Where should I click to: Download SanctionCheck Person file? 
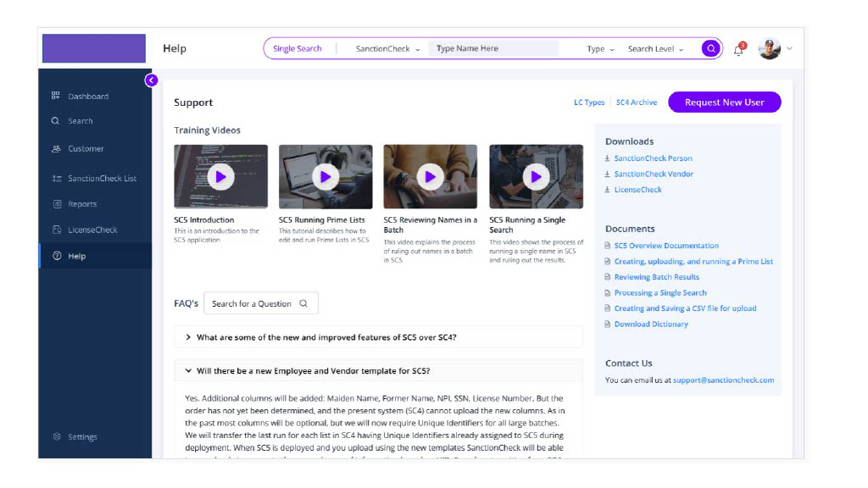[x=654, y=158]
